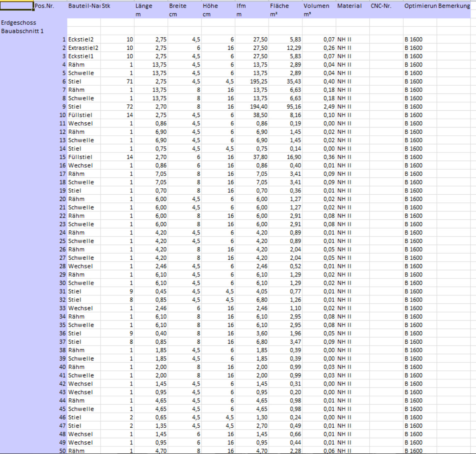Image resolution: width=476 pixels, height=454 pixels.
Task: Select the 'NH II' material in row 1
Action: [353, 39]
